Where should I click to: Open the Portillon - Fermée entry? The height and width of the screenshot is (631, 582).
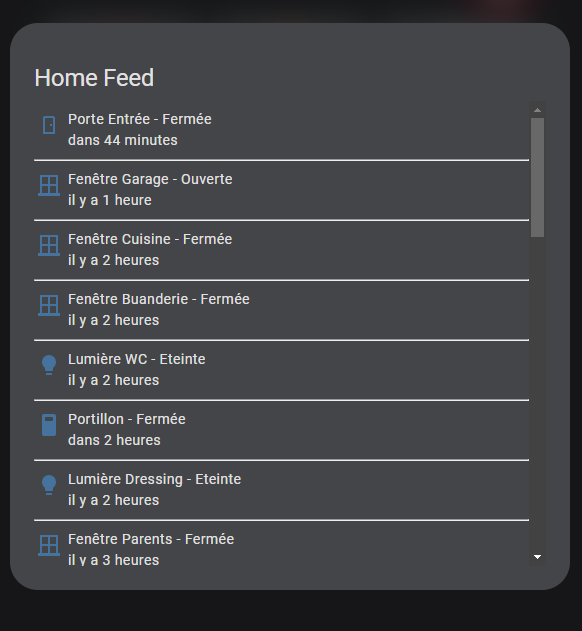pos(281,430)
